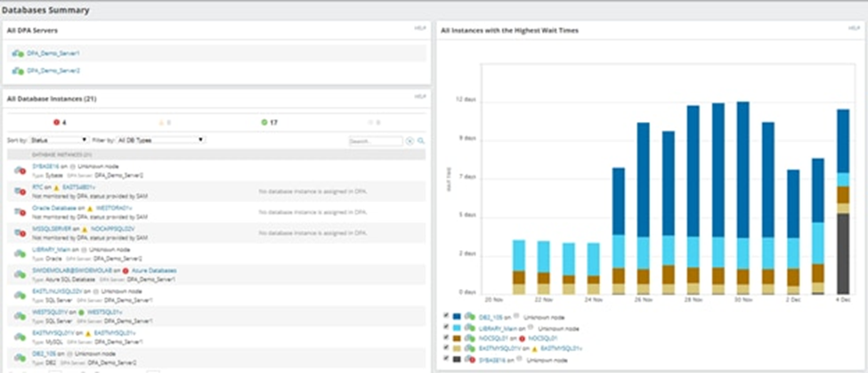Click Help on the Highest Wait Times panel
Screen dimensions: 868x373
[x=853, y=28]
